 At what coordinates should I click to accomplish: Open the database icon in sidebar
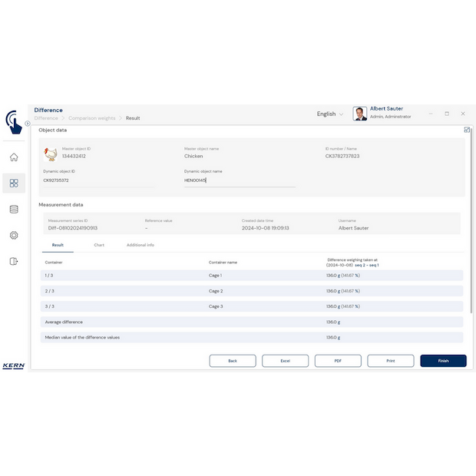[14, 209]
